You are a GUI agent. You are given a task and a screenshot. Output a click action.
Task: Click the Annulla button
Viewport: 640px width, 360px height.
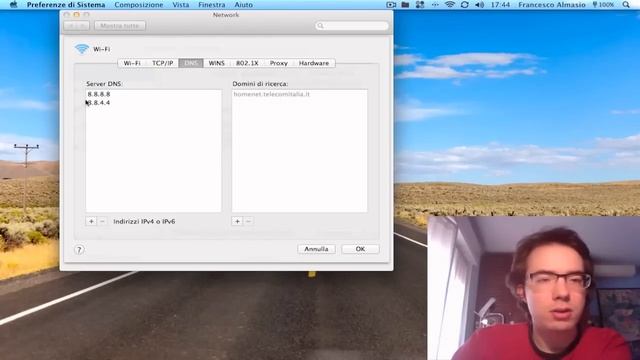(316, 249)
